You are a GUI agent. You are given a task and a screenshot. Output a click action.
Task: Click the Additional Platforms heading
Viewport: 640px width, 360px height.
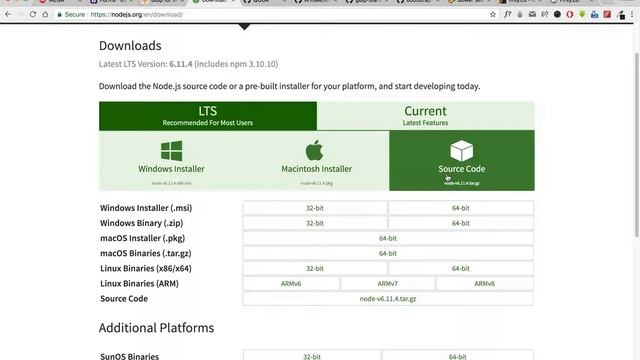tap(156, 328)
